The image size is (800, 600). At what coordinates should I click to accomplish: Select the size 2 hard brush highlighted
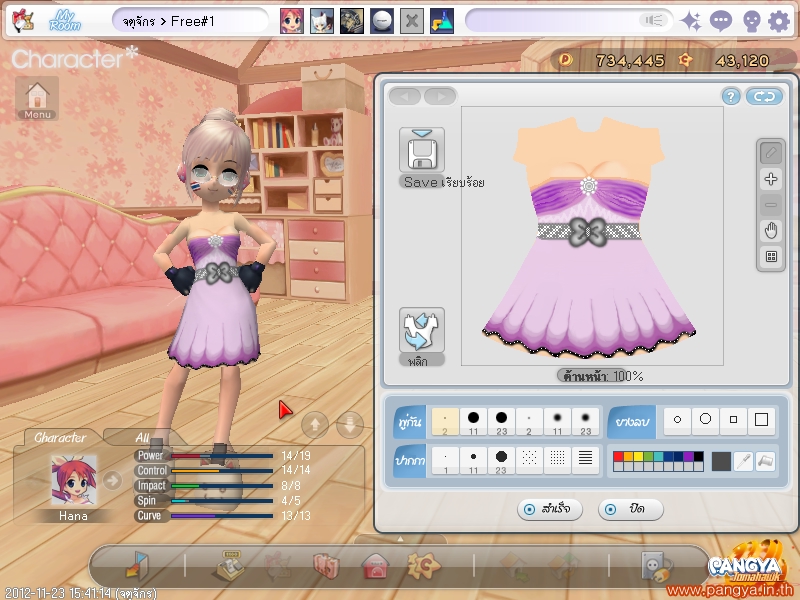click(x=445, y=422)
